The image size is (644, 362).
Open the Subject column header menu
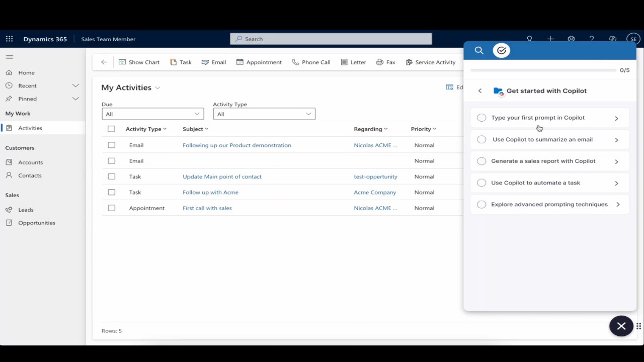195,129
